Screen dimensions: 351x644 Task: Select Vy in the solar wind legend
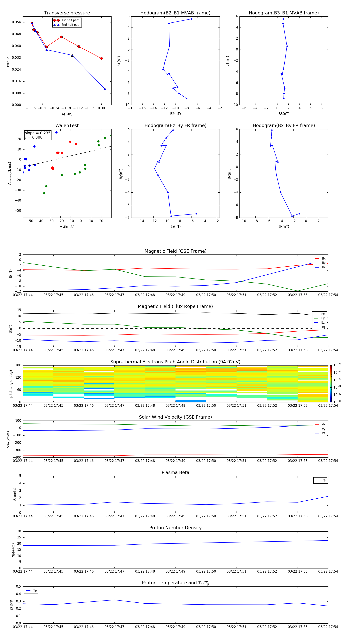coord(320,429)
